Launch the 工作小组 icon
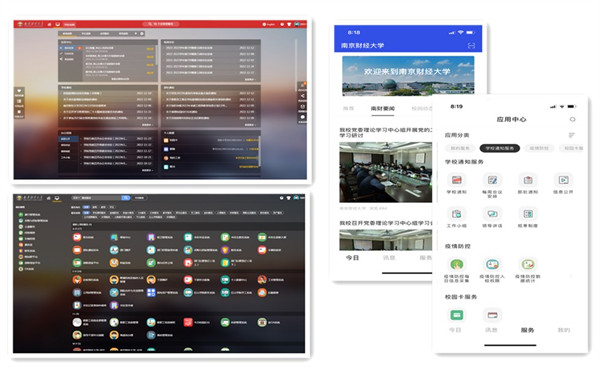Image resolution: width=600 pixels, height=367 pixels. click(x=457, y=214)
